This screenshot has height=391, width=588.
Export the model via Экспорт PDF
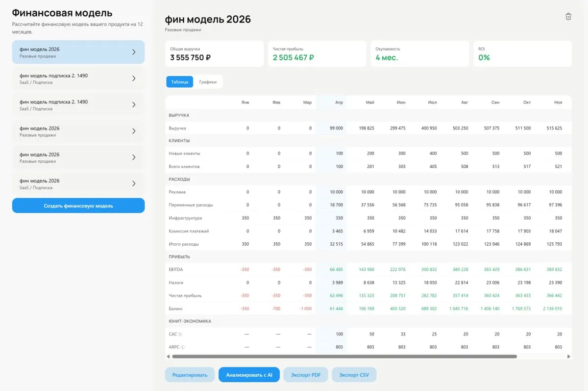306,375
